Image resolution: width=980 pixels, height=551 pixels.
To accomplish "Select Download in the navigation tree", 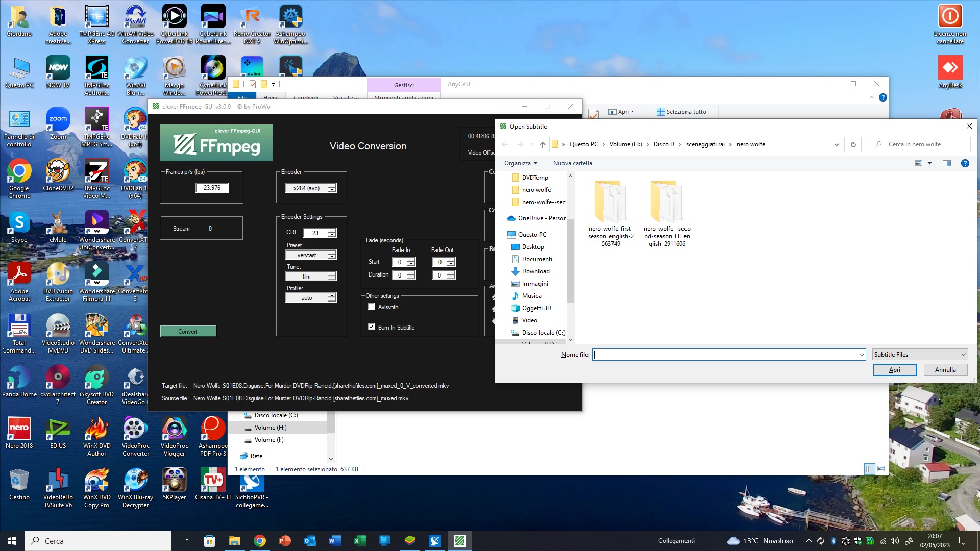I will coord(535,271).
